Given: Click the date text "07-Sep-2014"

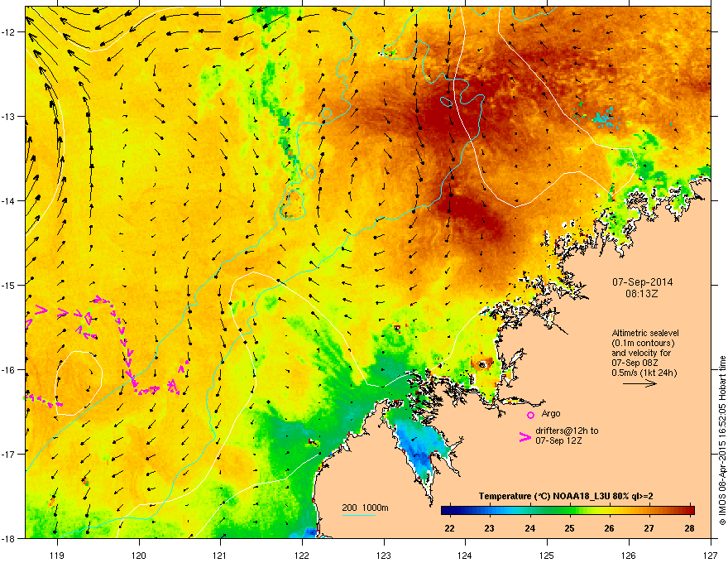Looking at the screenshot, I should pos(642,282).
